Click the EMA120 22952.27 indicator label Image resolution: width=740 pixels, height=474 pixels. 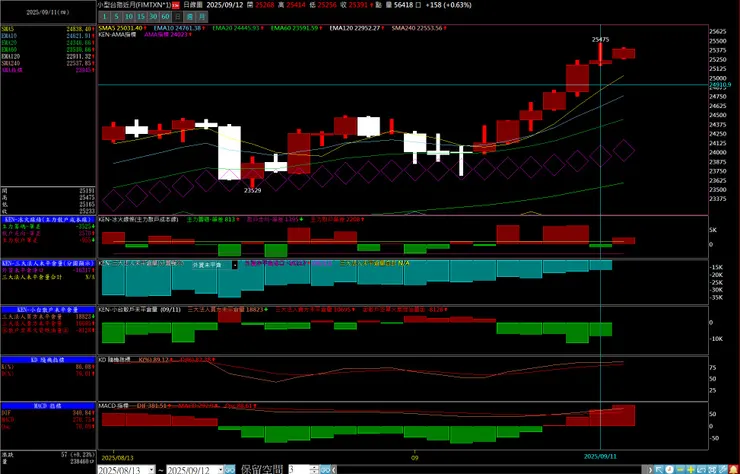(x=356, y=28)
